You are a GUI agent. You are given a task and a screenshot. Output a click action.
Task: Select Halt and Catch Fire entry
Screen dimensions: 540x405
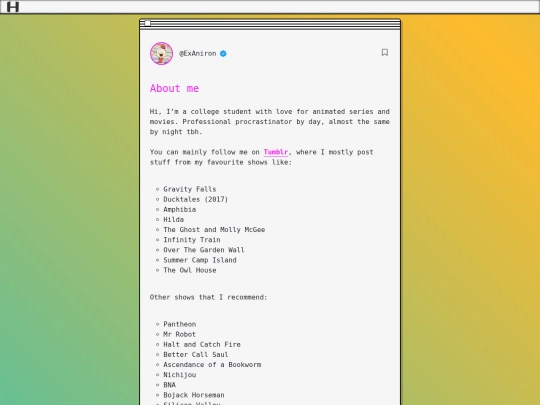(x=202, y=344)
